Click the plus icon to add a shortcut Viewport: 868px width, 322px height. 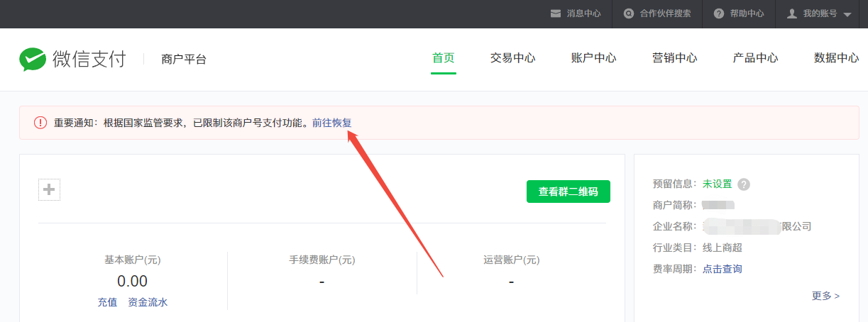49,189
